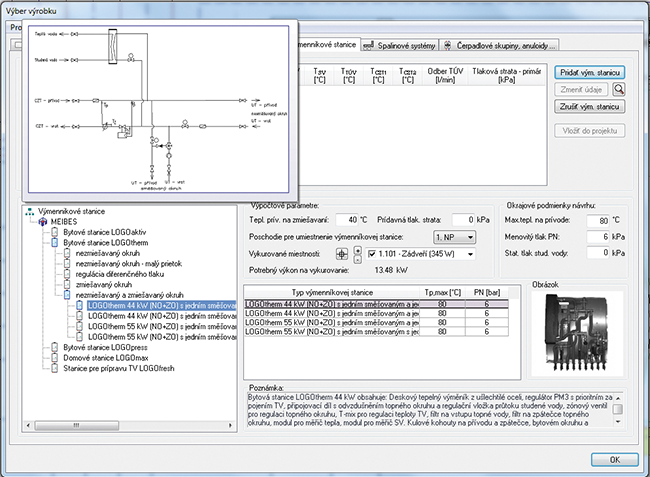
Task: Click the Max.tepl. na prívode field
Action: tap(598, 220)
